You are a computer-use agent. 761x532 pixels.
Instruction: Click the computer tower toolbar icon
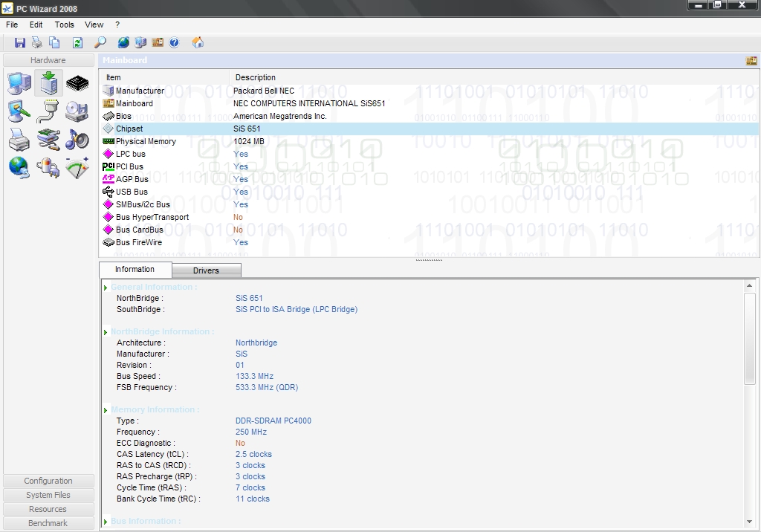point(140,42)
